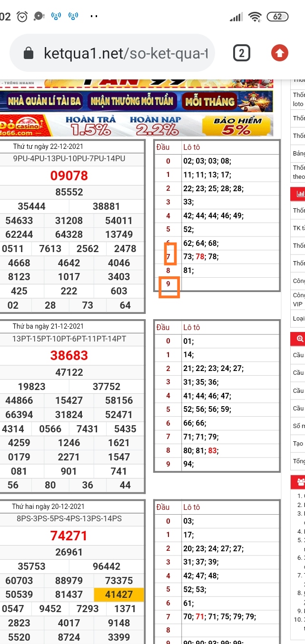Tap the BẢO HIỂM 5% yellow badge

click(x=238, y=126)
